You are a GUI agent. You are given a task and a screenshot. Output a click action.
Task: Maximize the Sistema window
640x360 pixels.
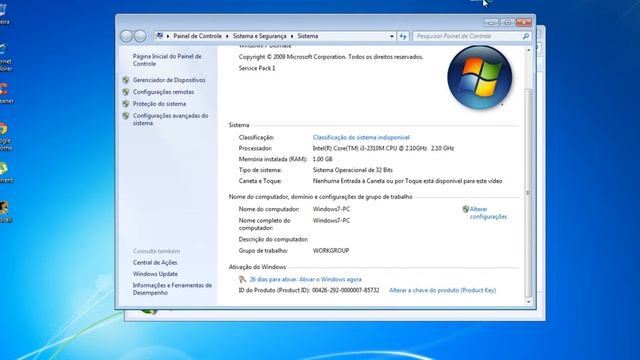(507, 22)
